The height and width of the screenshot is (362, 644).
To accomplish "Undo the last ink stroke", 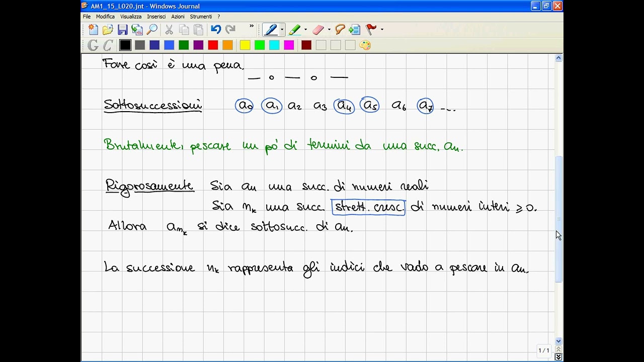I will click(216, 30).
